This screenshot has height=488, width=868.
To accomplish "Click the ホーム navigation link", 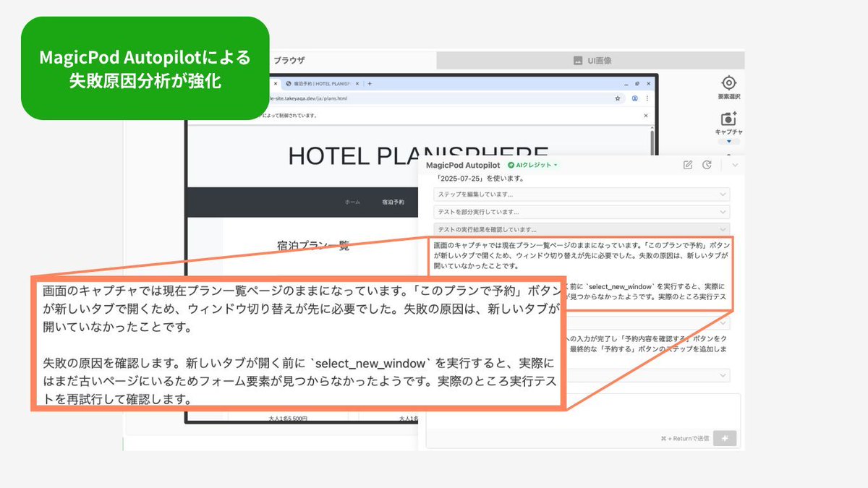I will click(352, 202).
